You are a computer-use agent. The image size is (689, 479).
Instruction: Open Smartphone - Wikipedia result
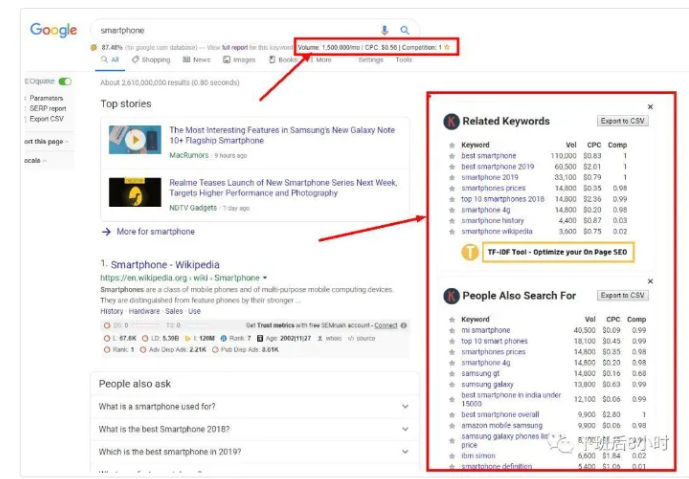(x=165, y=265)
